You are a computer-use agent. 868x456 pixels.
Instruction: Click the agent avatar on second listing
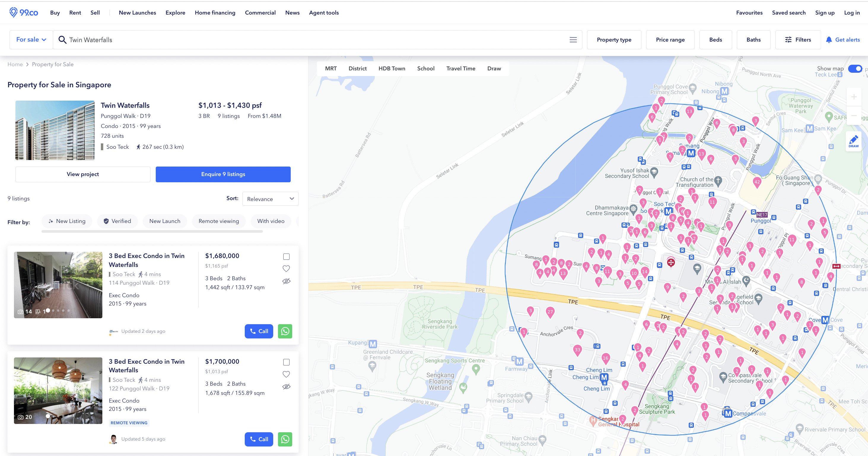click(114, 439)
